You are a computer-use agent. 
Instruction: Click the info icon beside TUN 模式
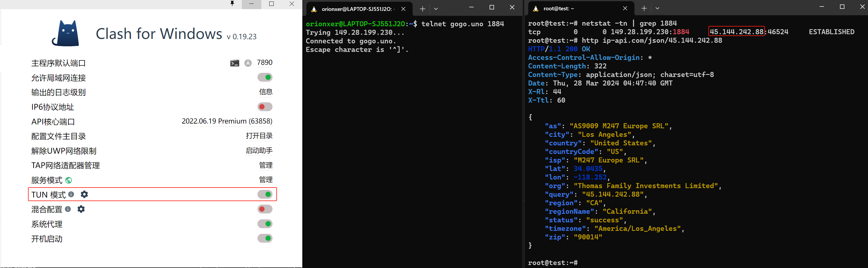coord(71,194)
